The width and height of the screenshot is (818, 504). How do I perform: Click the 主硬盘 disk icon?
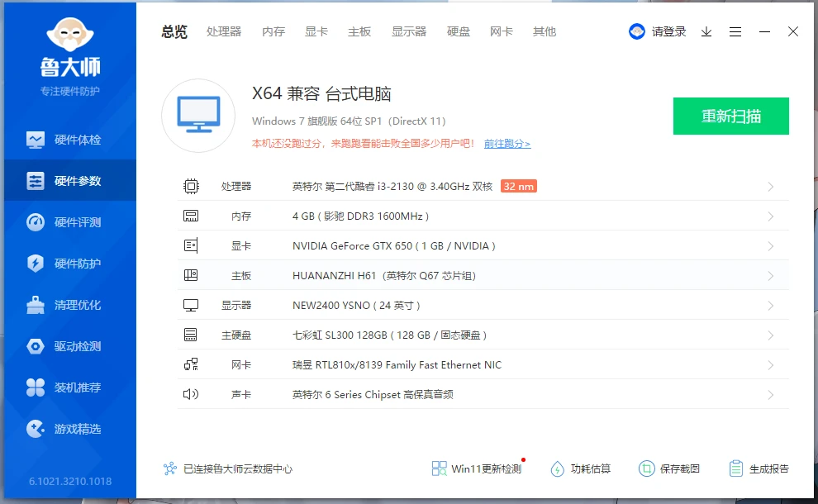pyautogui.click(x=191, y=335)
